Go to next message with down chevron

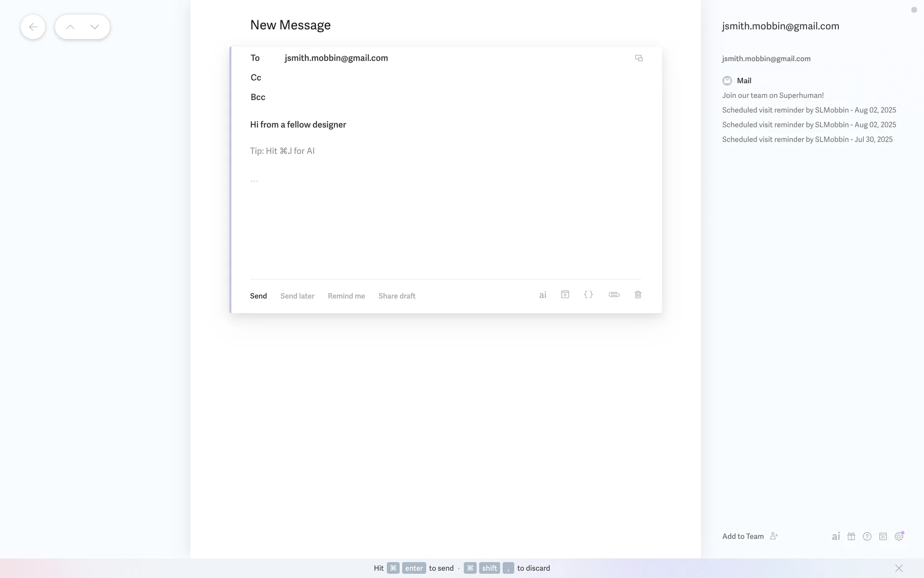(95, 27)
